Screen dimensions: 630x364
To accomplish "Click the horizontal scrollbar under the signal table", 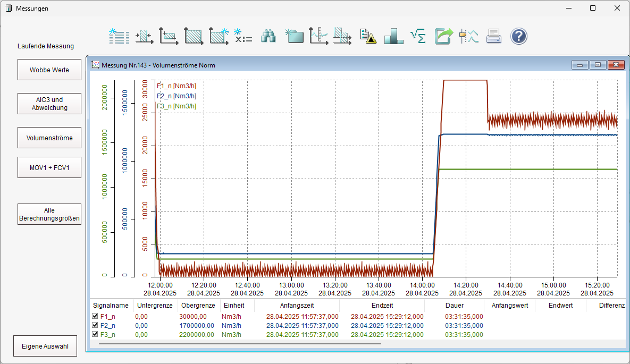I will pos(240,344).
